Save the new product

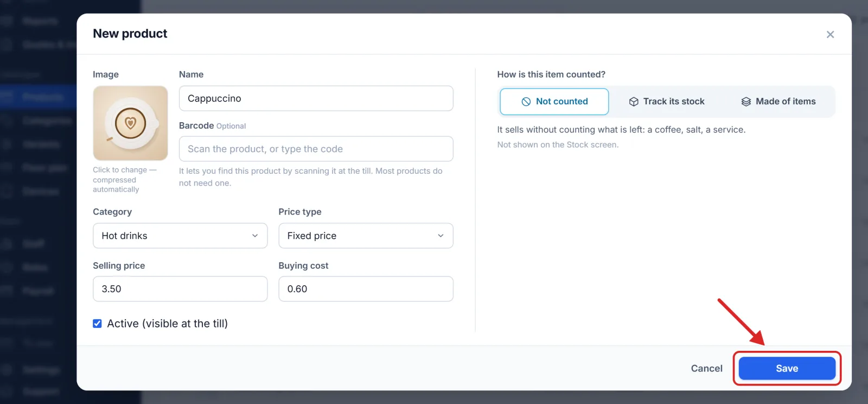click(787, 368)
